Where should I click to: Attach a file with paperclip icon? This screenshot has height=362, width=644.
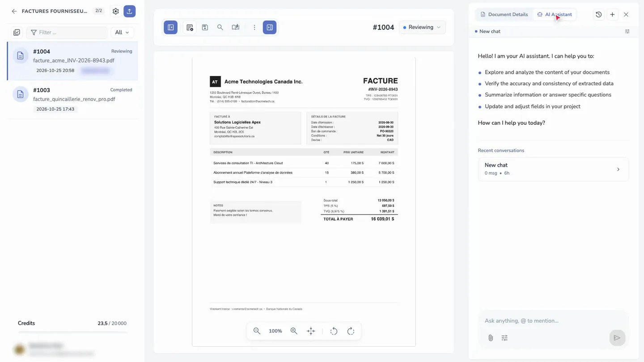click(x=491, y=338)
